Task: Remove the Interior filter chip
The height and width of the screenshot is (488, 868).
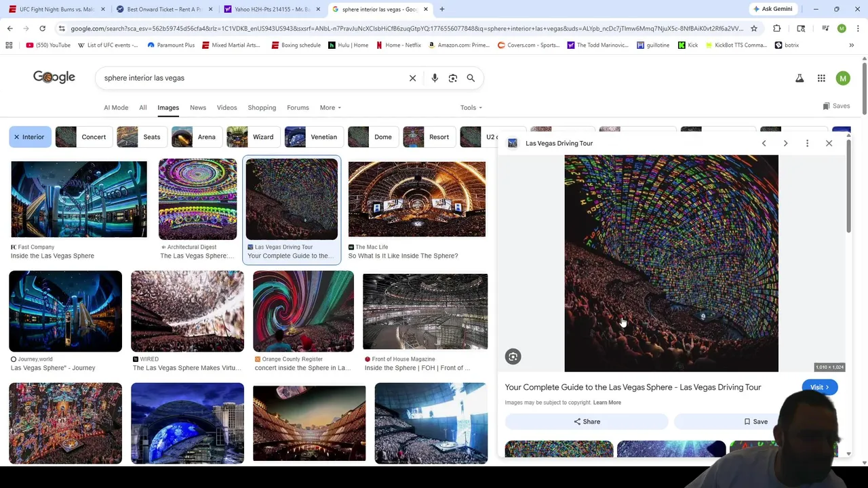Action: pyautogui.click(x=17, y=137)
